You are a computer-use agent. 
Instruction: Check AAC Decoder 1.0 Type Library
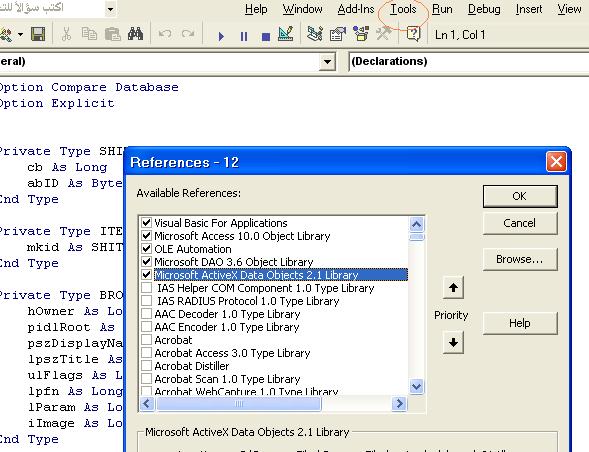click(146, 314)
